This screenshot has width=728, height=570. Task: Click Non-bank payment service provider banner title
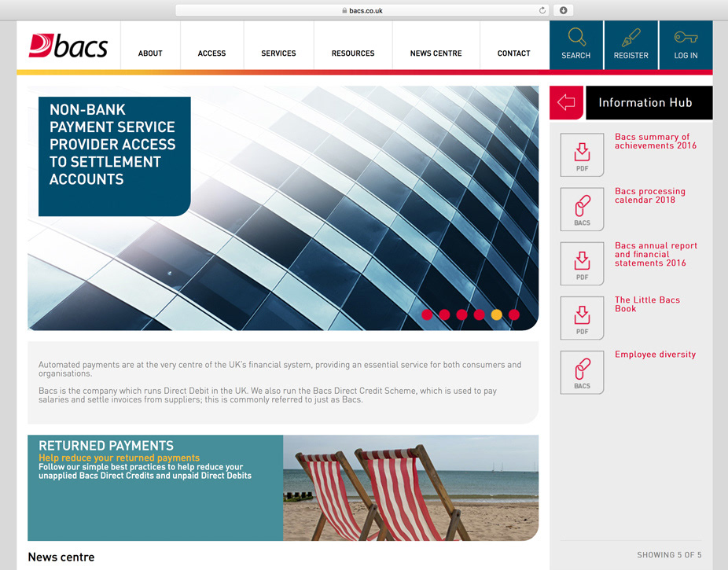(x=112, y=145)
